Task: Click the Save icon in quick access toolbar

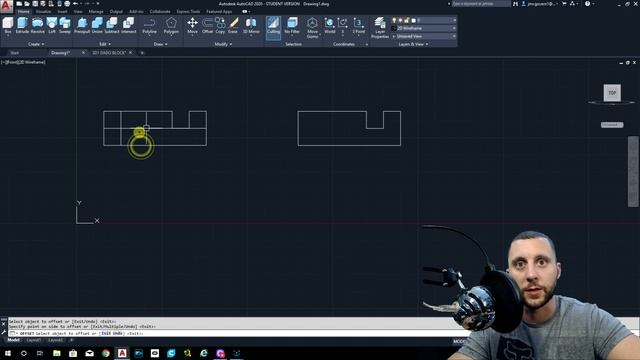Action: point(35,4)
